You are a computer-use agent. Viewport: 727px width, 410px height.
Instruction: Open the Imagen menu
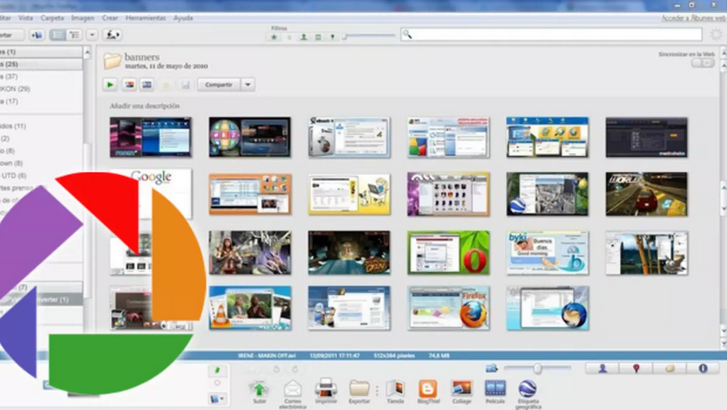tap(83, 18)
